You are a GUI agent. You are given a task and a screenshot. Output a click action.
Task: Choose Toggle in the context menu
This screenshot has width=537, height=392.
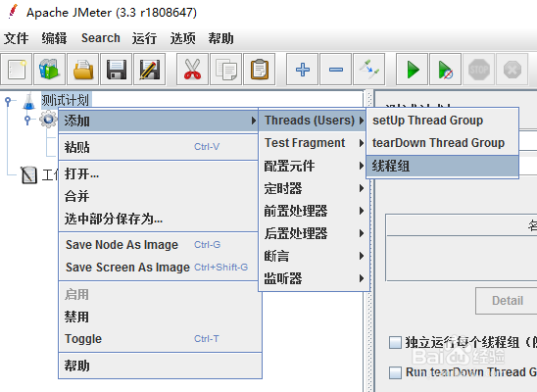pos(160,339)
